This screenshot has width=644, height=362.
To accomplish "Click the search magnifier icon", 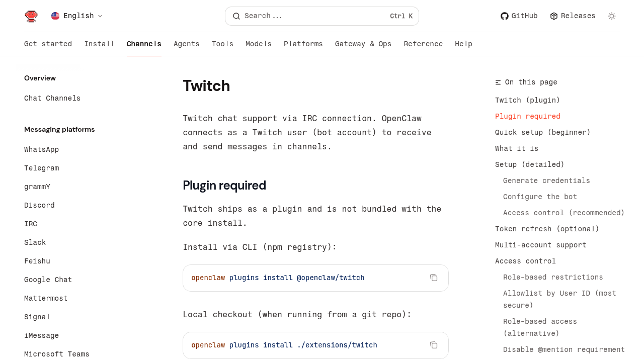I will (236, 16).
